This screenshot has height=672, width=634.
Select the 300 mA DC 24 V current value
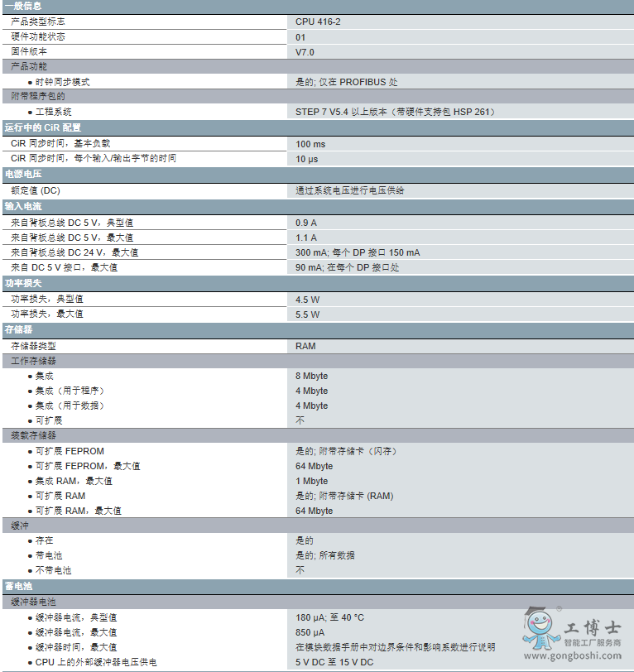coord(358,252)
